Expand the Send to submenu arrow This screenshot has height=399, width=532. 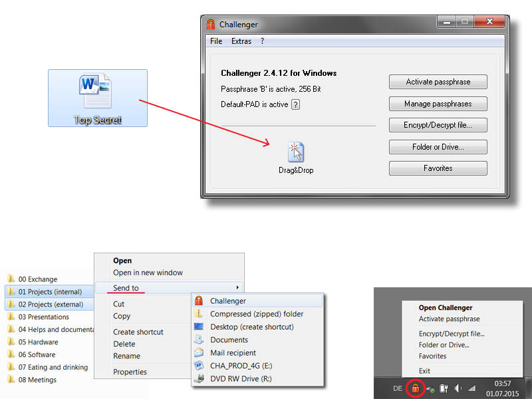[x=237, y=288]
